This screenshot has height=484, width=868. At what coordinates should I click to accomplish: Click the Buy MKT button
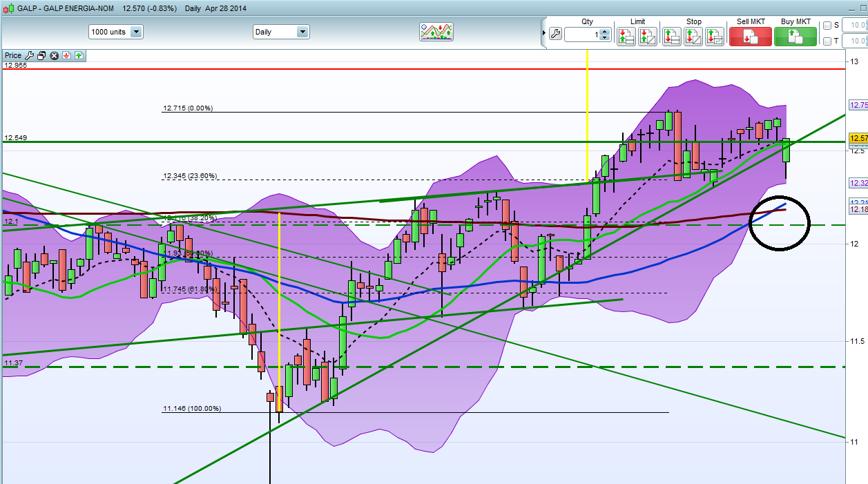click(x=795, y=37)
